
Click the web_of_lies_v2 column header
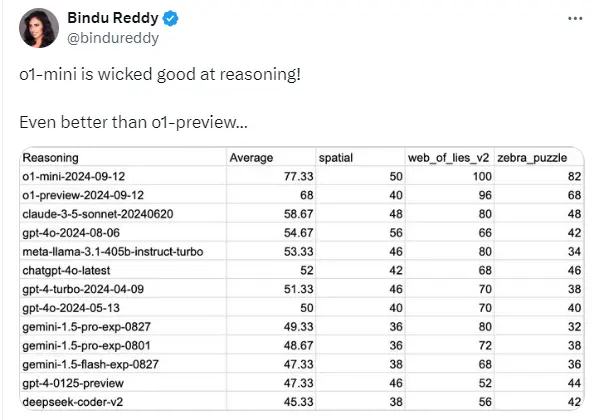[450, 158]
